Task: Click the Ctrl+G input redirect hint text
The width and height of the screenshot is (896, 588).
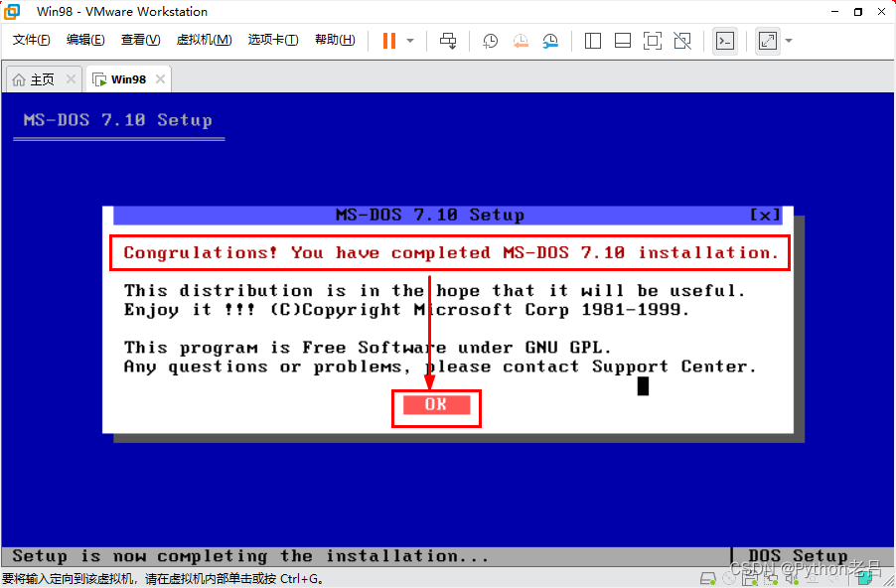Action: click(163, 579)
